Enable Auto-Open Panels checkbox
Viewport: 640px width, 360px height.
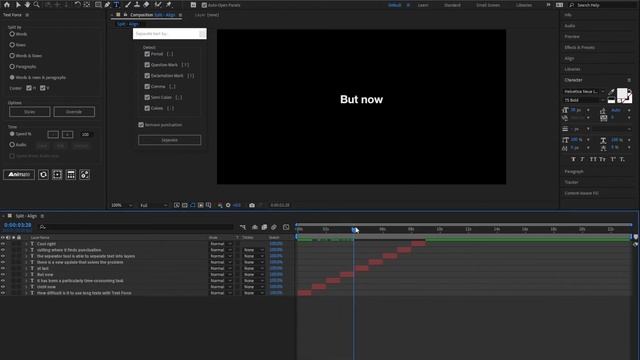(204, 5)
